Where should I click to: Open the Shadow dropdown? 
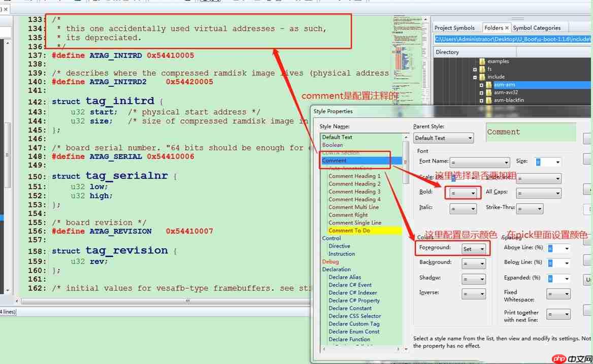click(x=474, y=279)
